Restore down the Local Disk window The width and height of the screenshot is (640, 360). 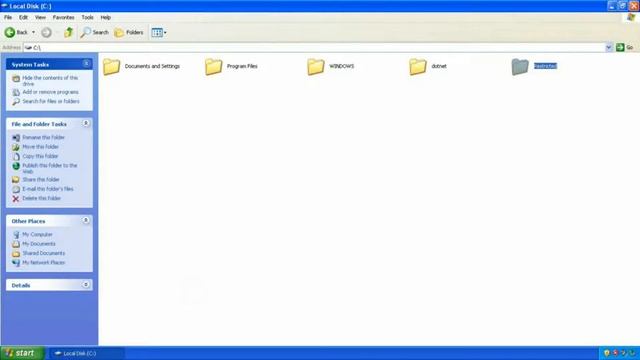click(x=622, y=6)
